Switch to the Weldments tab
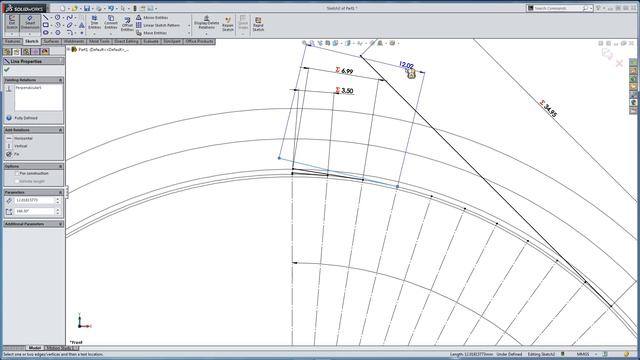Viewport: 640px width, 360px height. [74, 42]
